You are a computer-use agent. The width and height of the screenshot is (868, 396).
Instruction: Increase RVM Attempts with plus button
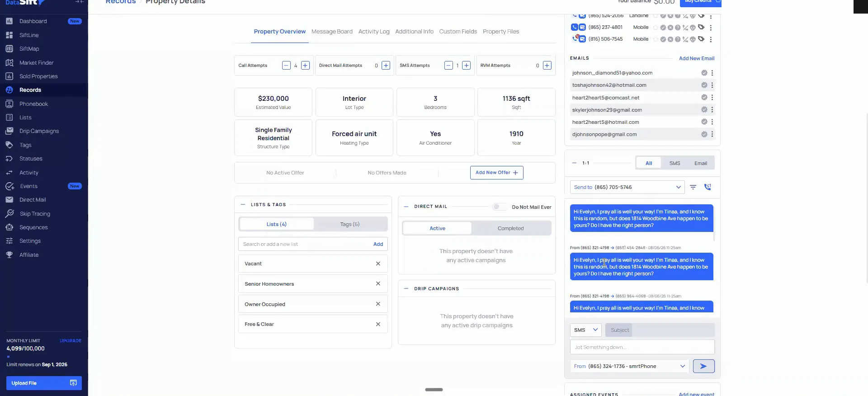coord(547,66)
